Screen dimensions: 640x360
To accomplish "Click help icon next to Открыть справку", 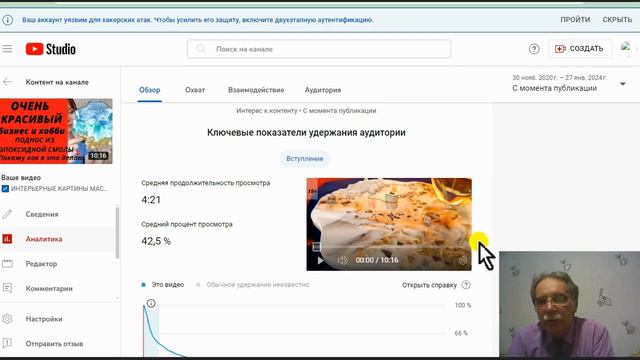I will pyautogui.click(x=466, y=285).
